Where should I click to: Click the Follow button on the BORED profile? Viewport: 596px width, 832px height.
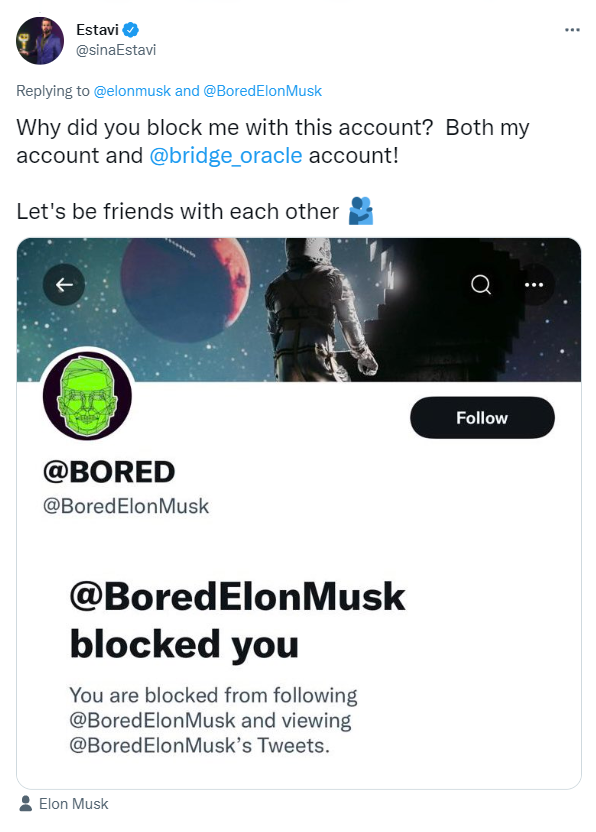[482, 418]
